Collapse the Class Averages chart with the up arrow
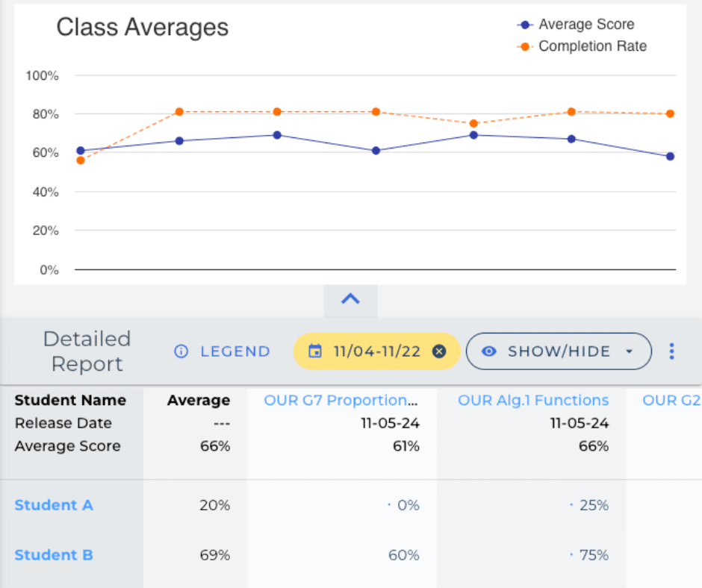The height and width of the screenshot is (588, 702). coord(350,297)
